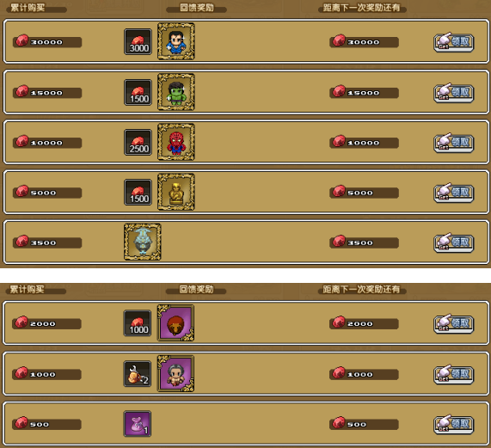
Task: Click the 领取 button in 3500 row
Action: [454, 243]
